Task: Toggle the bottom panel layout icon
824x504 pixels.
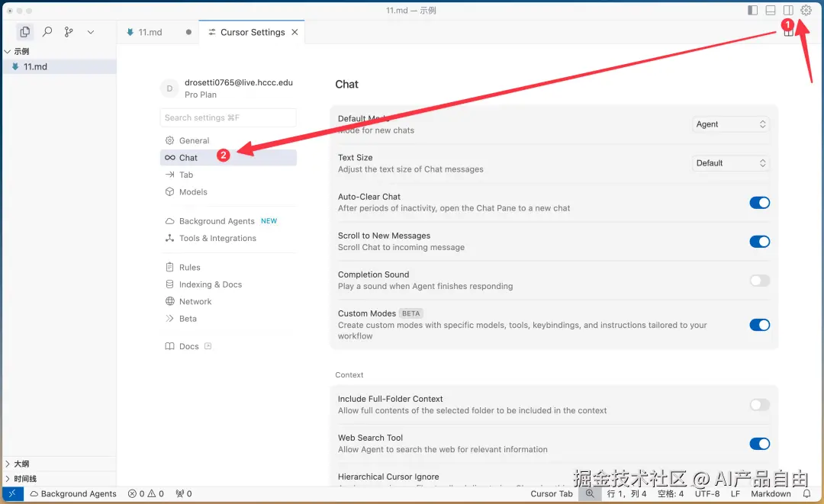Action: click(771, 10)
